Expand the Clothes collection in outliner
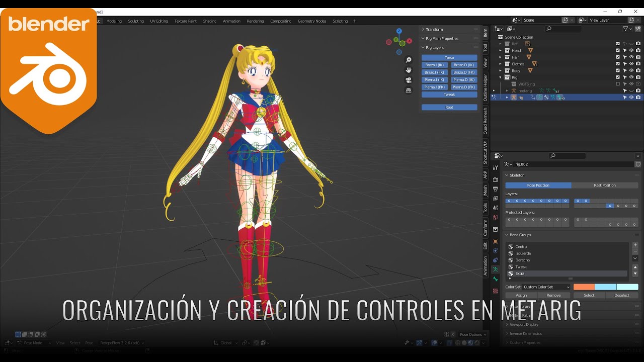This screenshot has height=362, width=644. tap(500, 64)
